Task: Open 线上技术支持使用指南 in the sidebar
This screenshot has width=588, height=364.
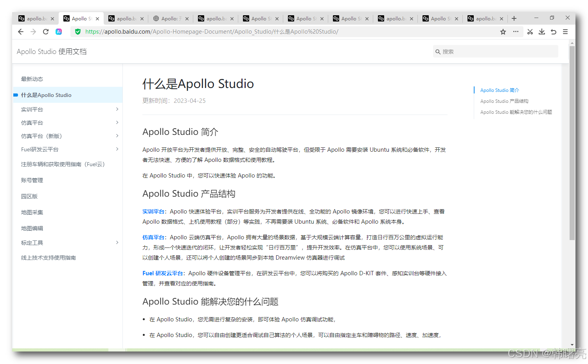Action: click(49, 258)
